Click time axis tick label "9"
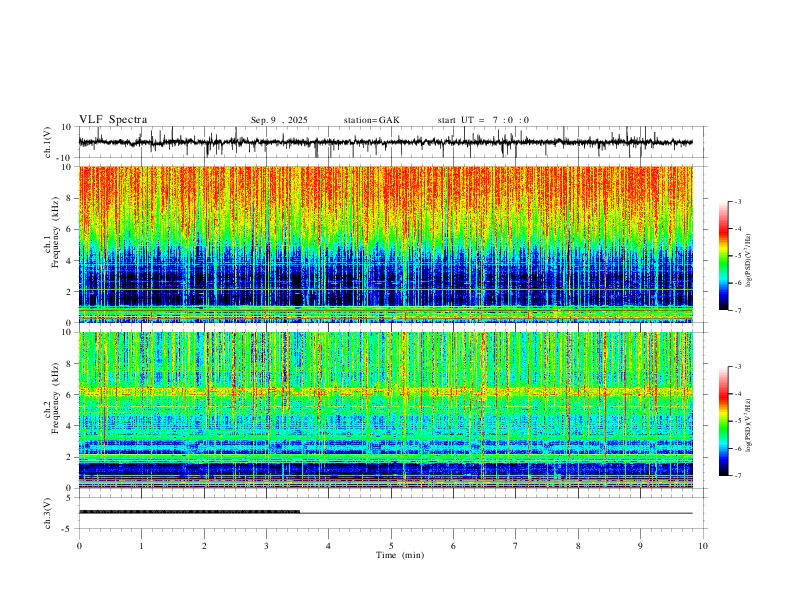This screenshot has height=612, width=792. pos(640,546)
